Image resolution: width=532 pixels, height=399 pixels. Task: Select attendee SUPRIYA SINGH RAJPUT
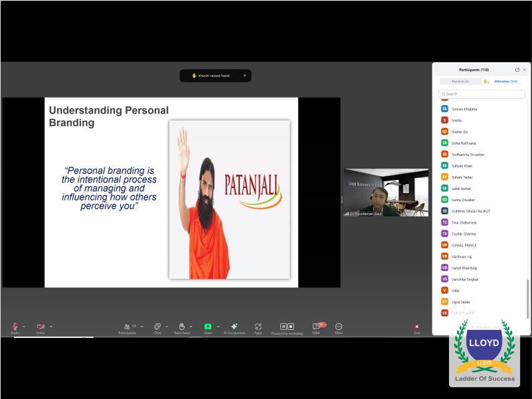(482, 211)
